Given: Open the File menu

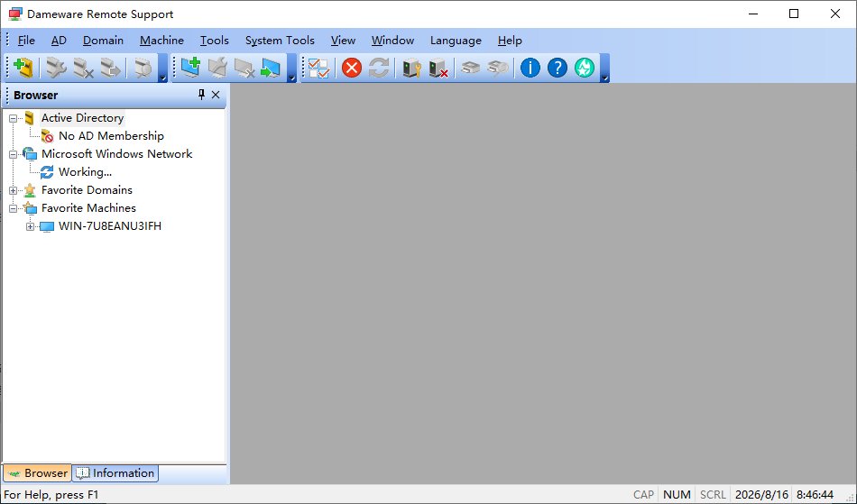Looking at the screenshot, I should tap(26, 41).
